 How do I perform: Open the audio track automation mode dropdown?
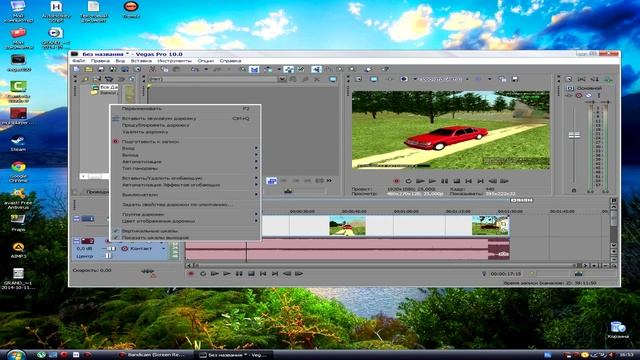point(164,249)
